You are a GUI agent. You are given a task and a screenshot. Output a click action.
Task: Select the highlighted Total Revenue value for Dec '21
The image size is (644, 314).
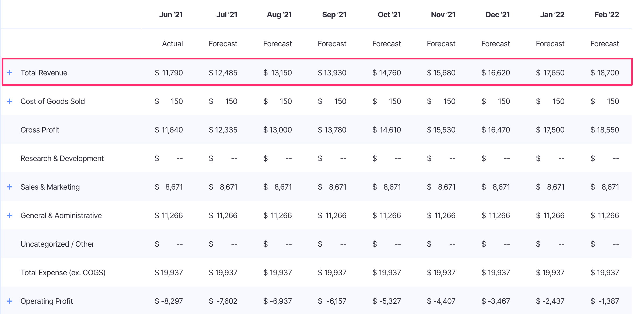[496, 72]
